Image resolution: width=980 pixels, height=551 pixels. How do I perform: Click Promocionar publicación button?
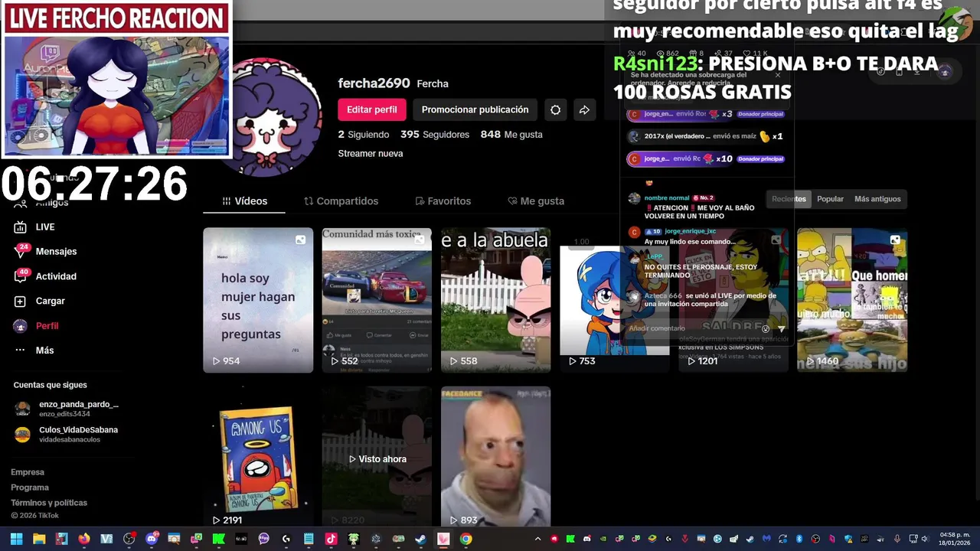pos(475,109)
